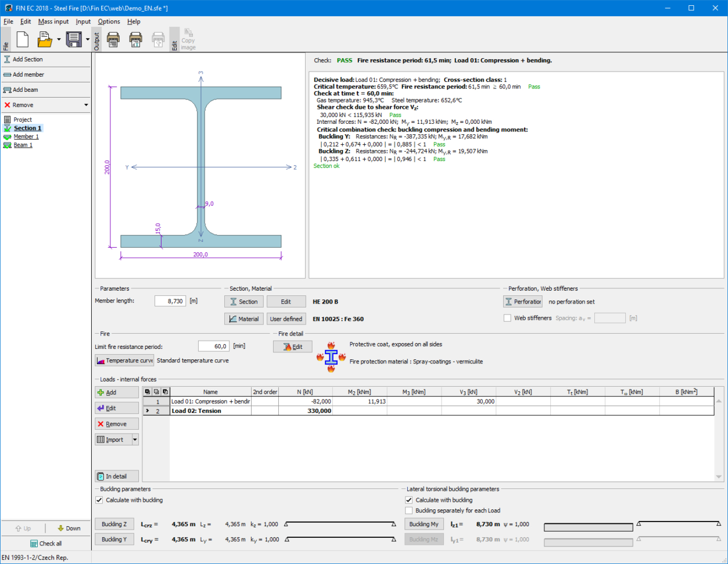
Task: Save the project with the floppy disk icon
Action: (x=73, y=39)
